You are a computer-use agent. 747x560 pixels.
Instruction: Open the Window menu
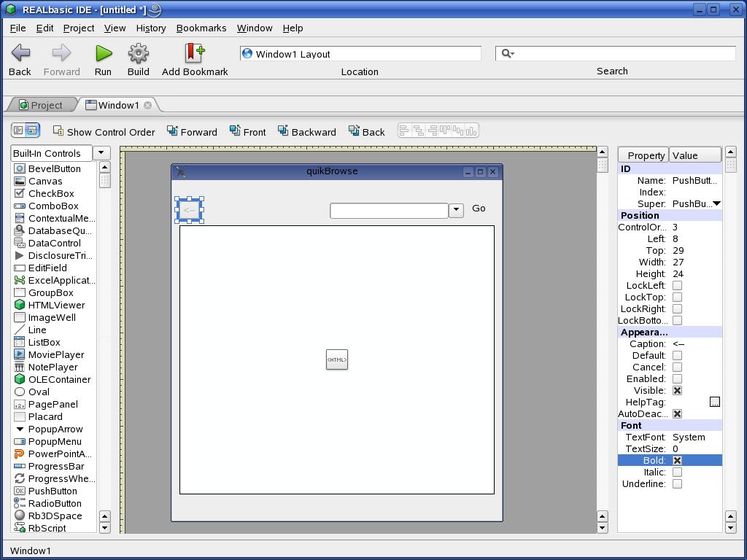click(x=255, y=28)
